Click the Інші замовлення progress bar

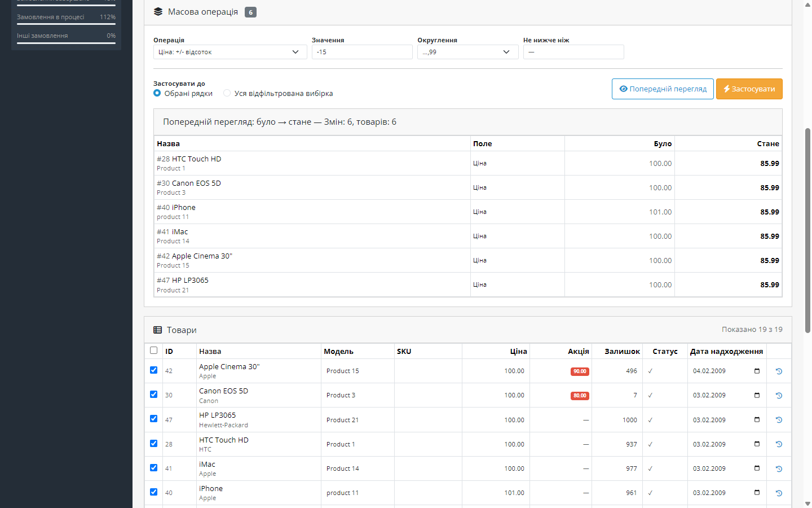pyautogui.click(x=66, y=43)
